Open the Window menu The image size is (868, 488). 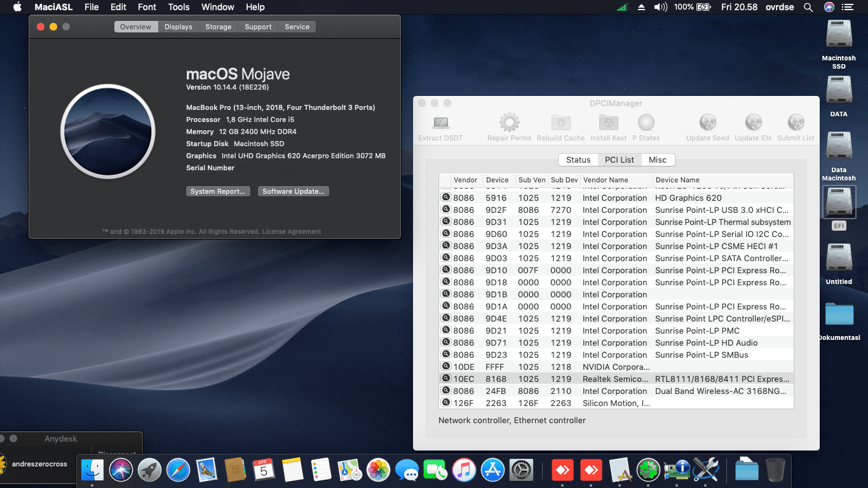tap(217, 7)
